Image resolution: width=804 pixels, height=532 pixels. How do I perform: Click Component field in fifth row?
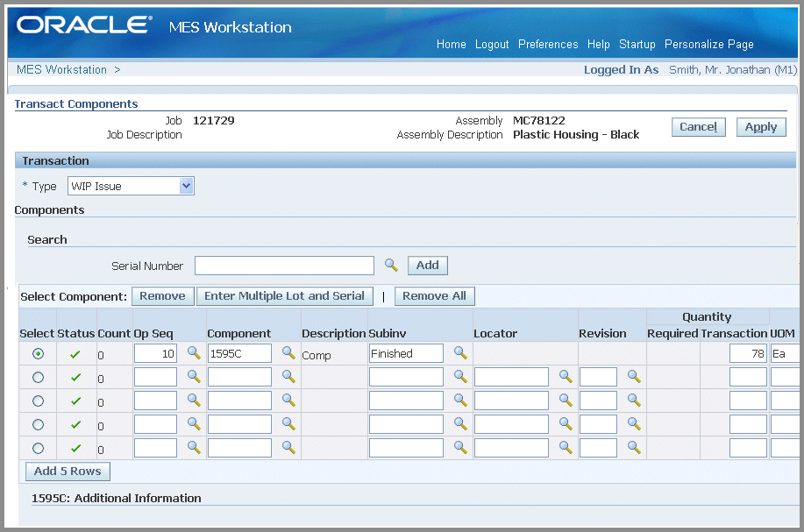239,448
